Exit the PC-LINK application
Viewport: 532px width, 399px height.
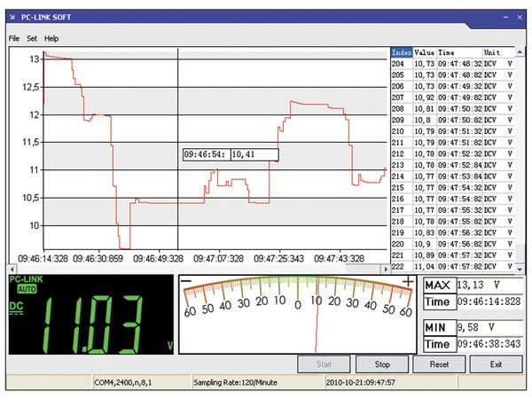[x=496, y=364]
